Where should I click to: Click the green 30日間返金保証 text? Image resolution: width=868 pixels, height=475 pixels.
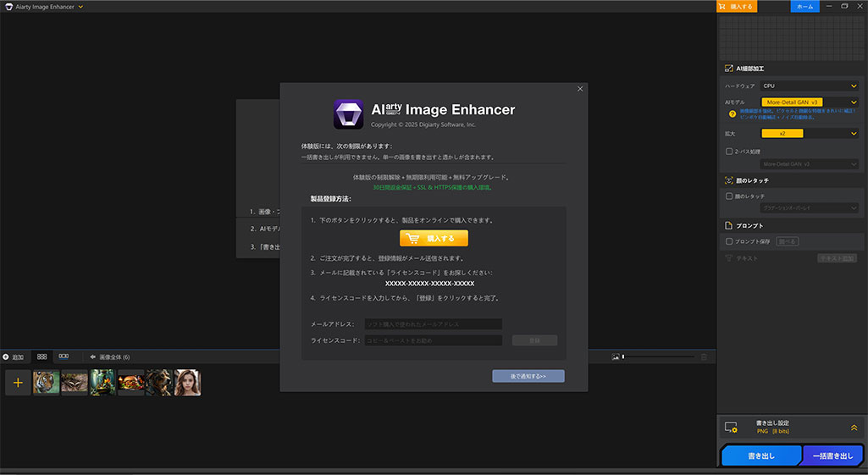[x=433, y=188]
